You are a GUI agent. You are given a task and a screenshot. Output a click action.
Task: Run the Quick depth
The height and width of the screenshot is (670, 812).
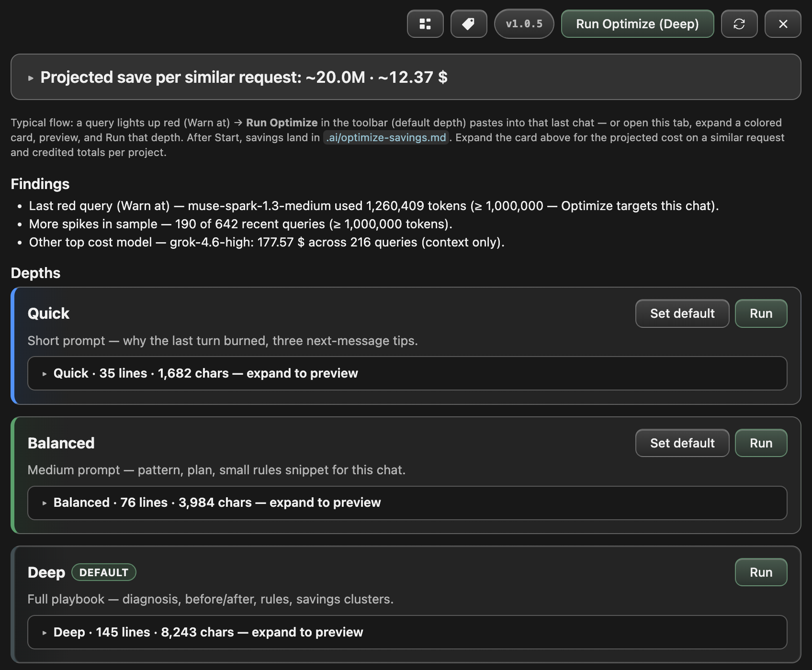click(x=761, y=313)
